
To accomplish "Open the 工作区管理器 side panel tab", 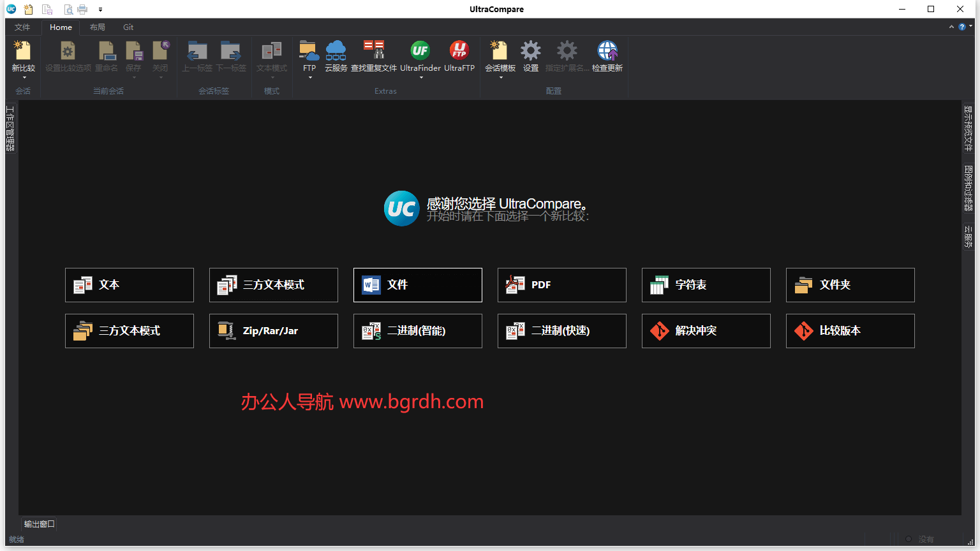I will 10,128.
